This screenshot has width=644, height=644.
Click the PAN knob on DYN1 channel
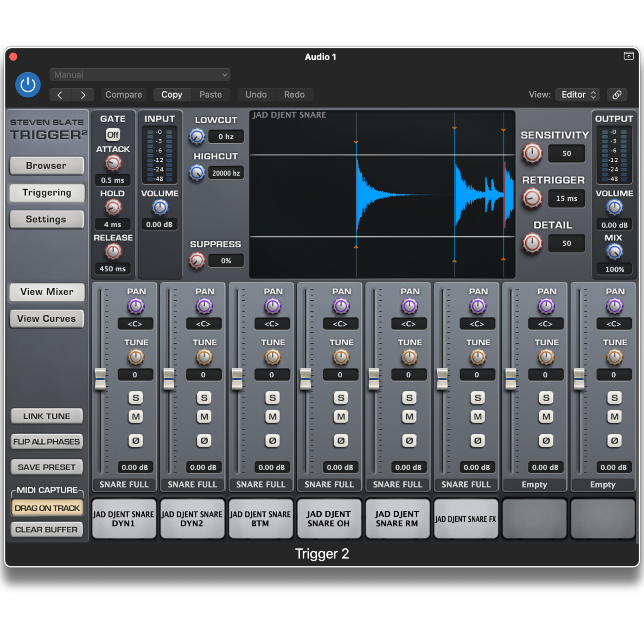click(136, 306)
